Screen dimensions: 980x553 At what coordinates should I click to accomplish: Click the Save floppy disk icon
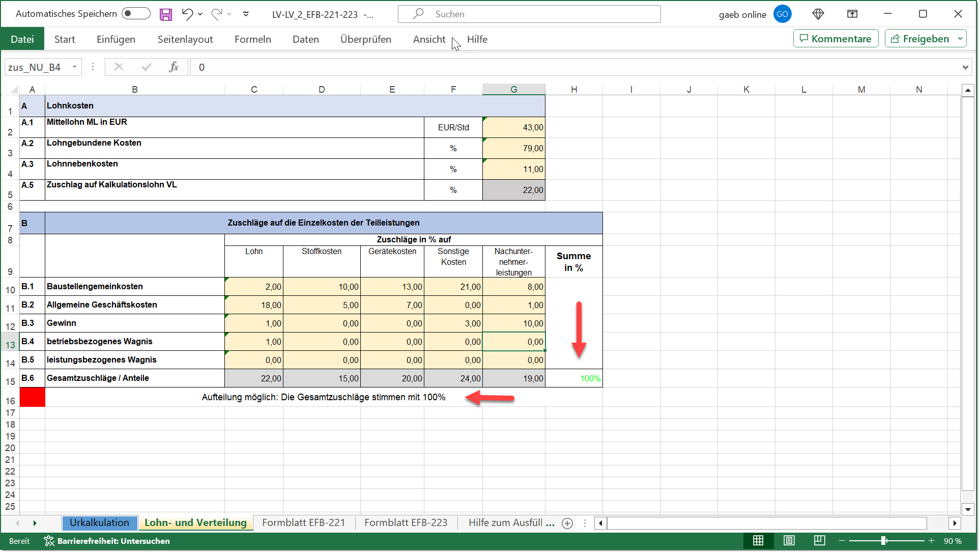tap(166, 14)
